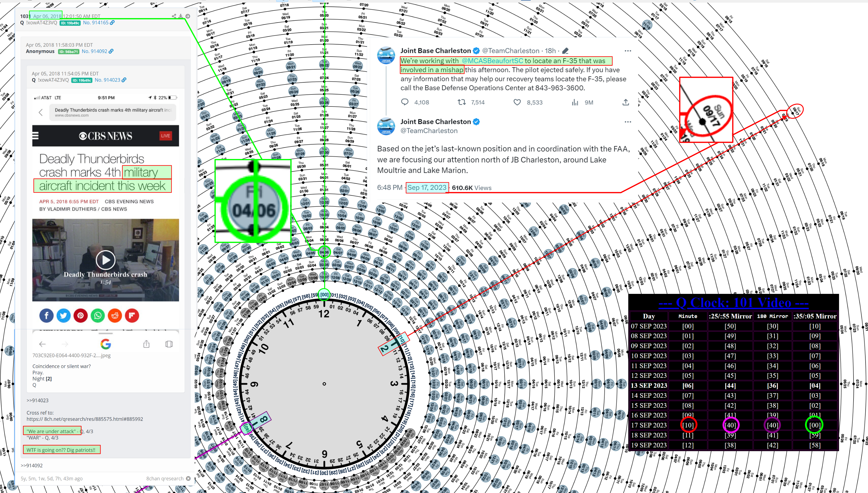Tap the Google logo in the browser bar
Viewport: 868px width, 493px height.
[x=106, y=344]
